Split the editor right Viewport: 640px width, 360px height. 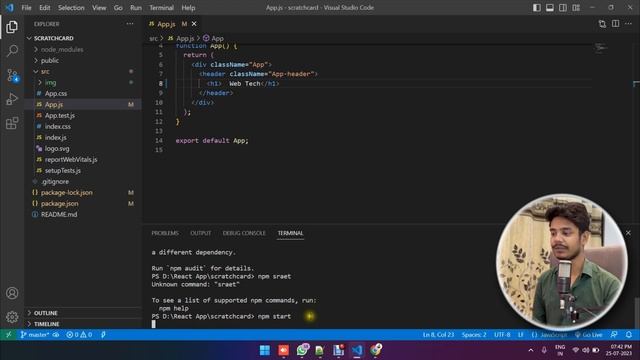pyautogui.click(x=616, y=24)
